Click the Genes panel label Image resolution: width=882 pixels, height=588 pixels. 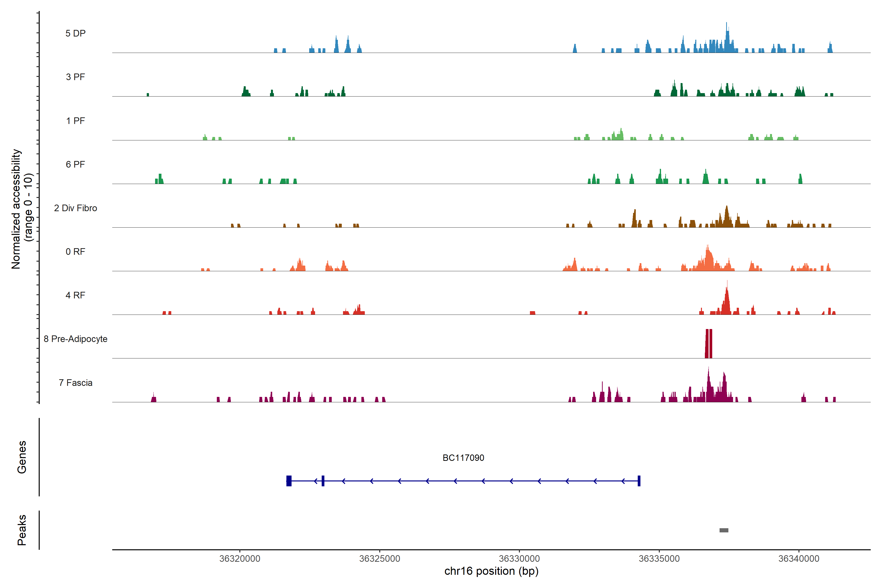coord(22,457)
